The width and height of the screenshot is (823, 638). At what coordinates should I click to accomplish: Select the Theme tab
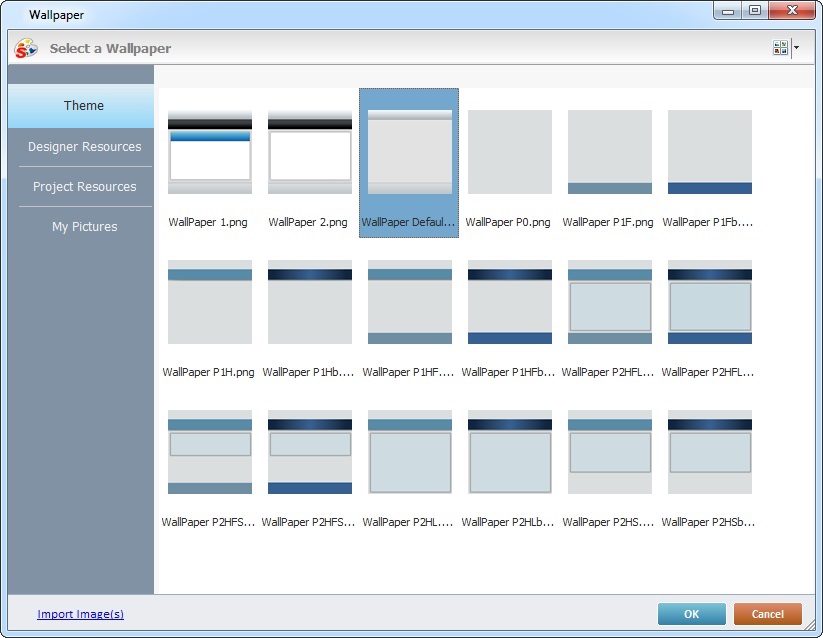(x=84, y=106)
